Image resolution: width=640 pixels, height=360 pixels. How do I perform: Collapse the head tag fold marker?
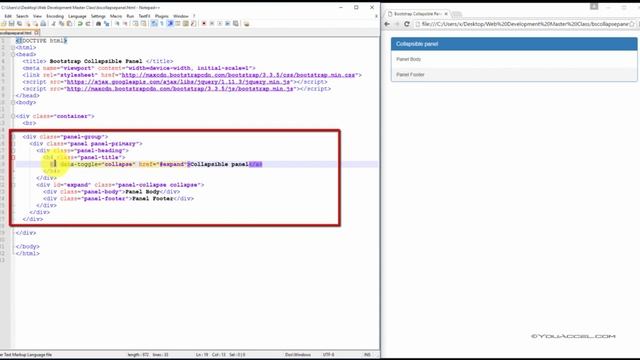coord(13,54)
